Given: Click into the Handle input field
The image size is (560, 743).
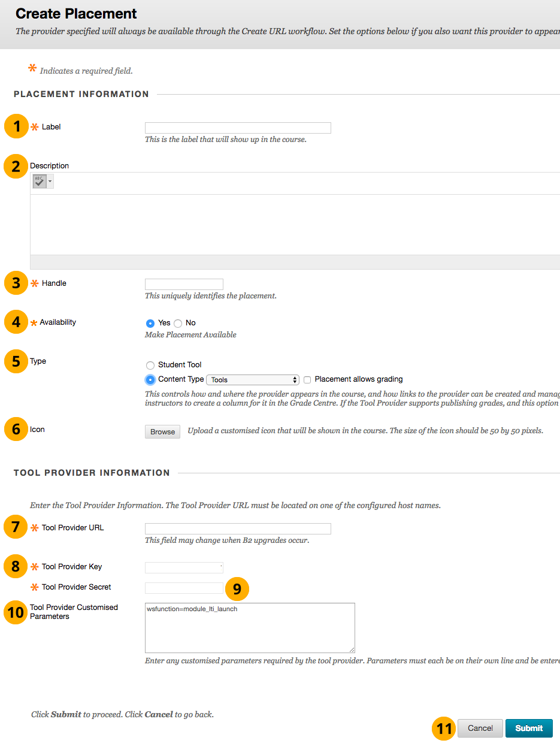Looking at the screenshot, I should (x=184, y=284).
